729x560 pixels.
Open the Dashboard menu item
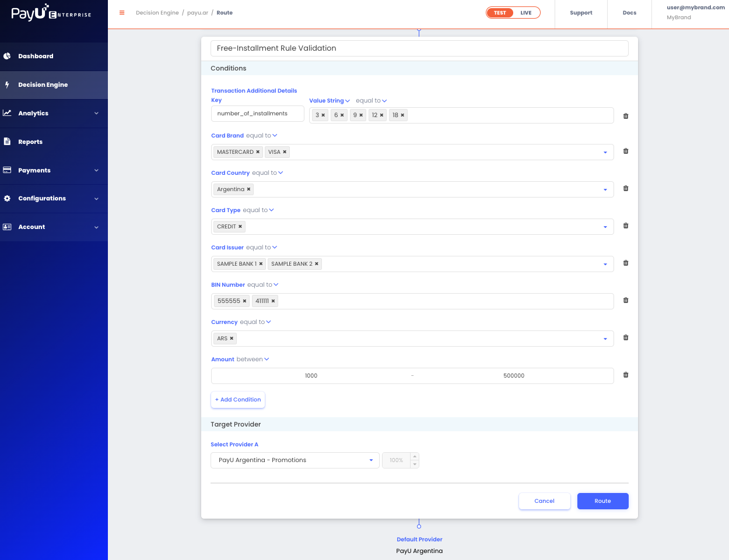(x=54, y=57)
